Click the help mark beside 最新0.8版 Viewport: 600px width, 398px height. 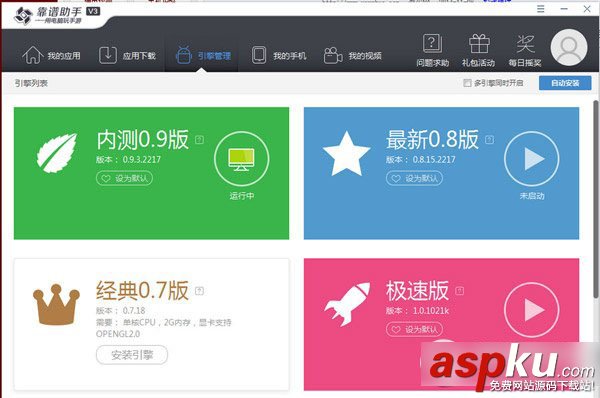pyautogui.click(x=489, y=140)
